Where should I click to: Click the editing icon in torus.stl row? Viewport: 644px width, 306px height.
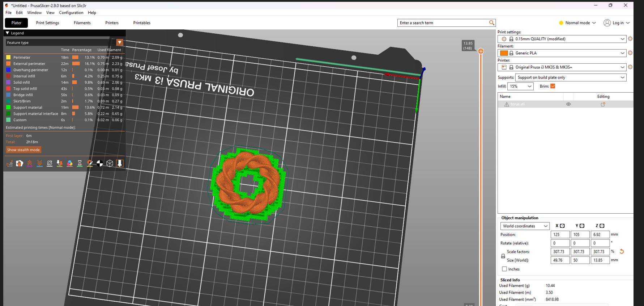(x=603, y=104)
